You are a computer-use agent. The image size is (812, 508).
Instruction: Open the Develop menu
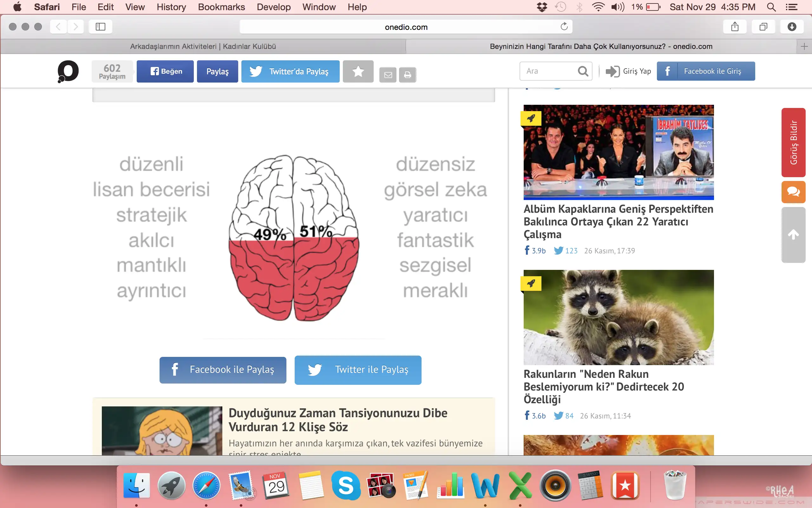(x=274, y=7)
